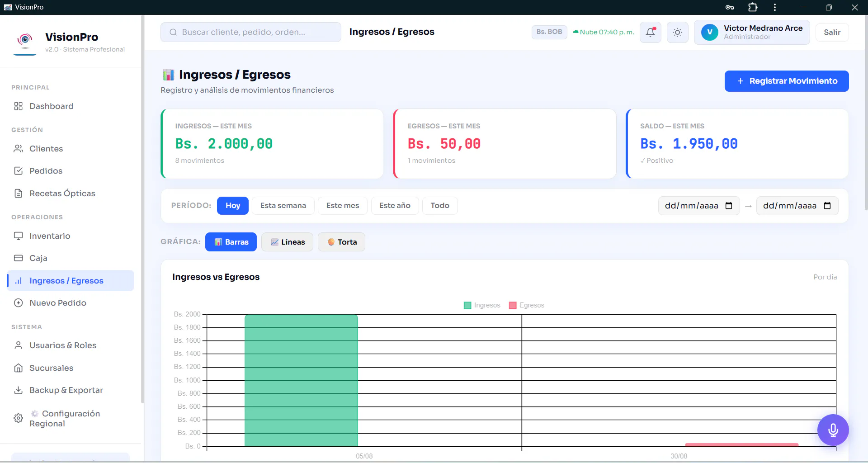Viewport: 868px width, 463px height.
Task: Select the Hoy period filter
Action: pos(232,206)
